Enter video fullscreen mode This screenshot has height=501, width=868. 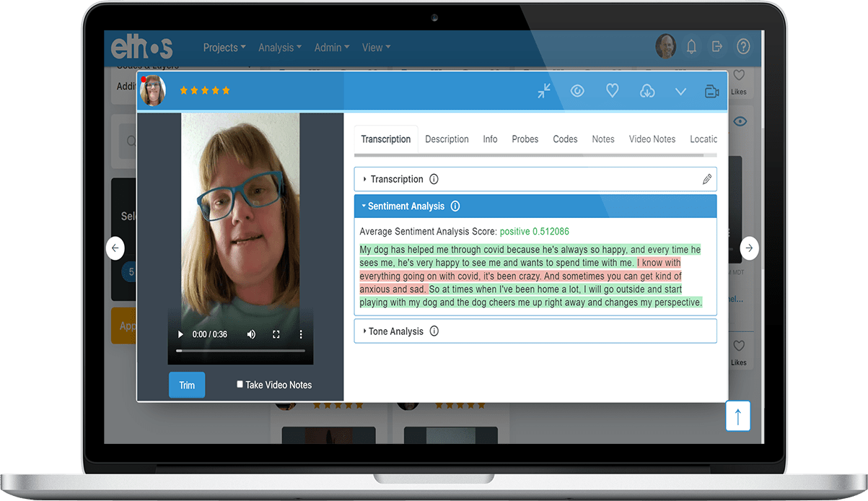tap(276, 335)
